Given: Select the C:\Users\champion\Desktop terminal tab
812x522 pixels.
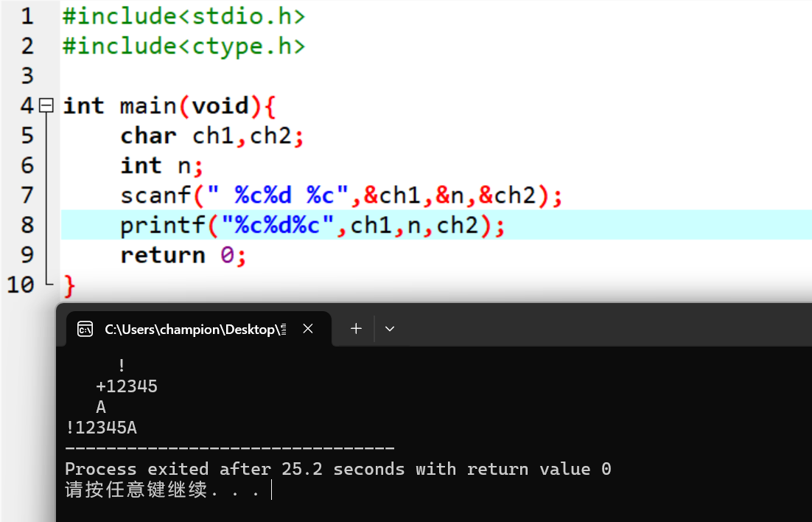Looking at the screenshot, I should (x=199, y=329).
